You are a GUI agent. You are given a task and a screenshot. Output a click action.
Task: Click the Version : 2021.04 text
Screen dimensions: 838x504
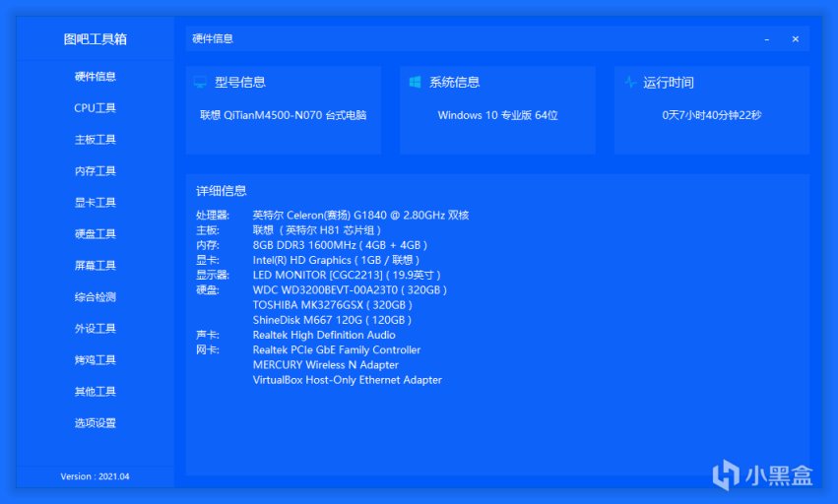point(96,476)
